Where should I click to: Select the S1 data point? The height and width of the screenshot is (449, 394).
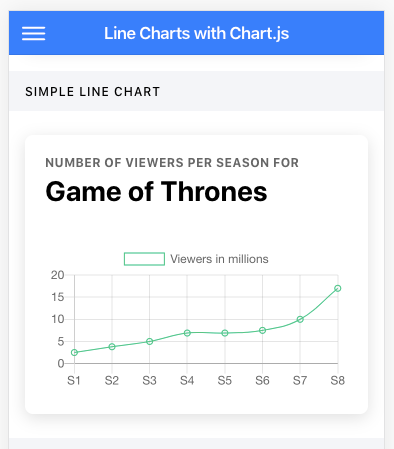(x=74, y=352)
